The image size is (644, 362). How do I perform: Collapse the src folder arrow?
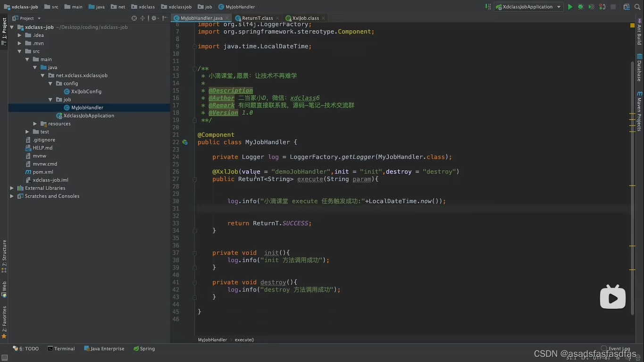(x=20, y=51)
